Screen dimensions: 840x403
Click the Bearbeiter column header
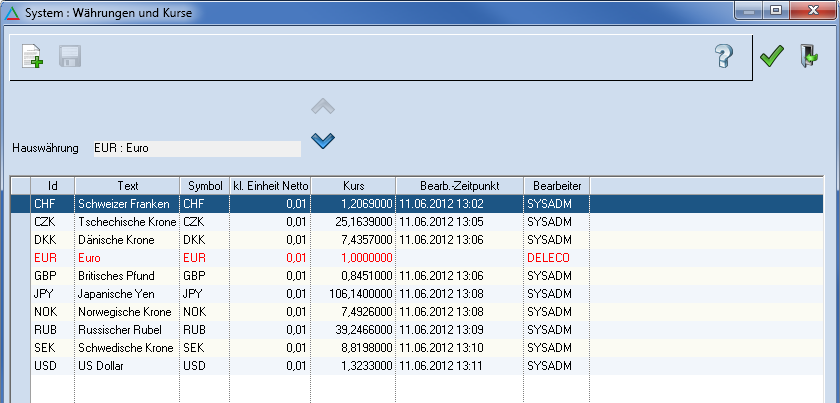click(556, 185)
